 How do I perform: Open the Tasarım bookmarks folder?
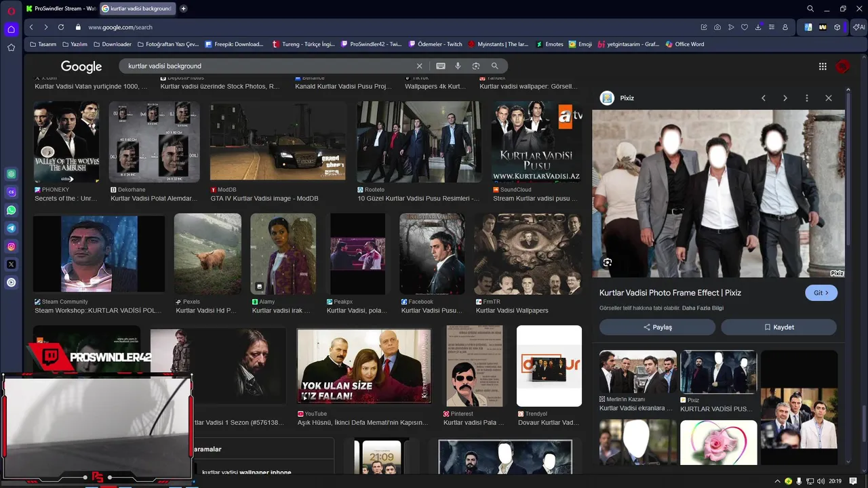coord(43,44)
